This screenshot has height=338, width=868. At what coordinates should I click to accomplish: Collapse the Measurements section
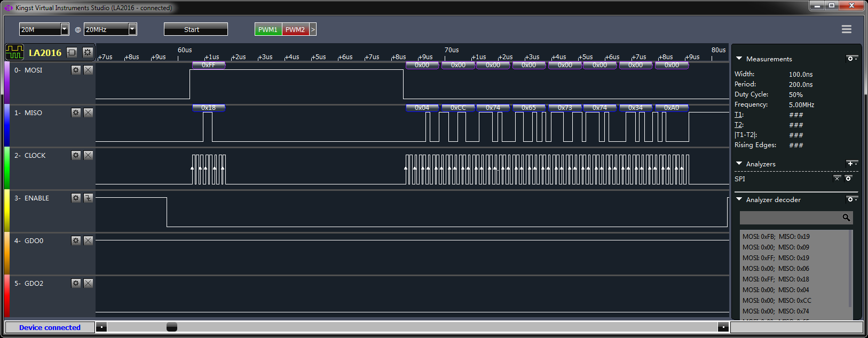739,59
